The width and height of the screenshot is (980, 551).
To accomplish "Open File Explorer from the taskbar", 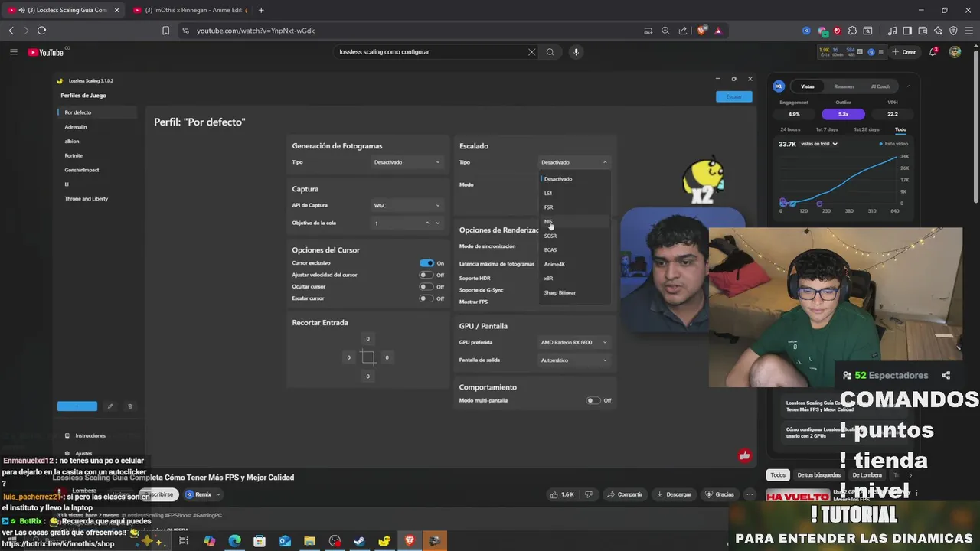I will coord(309,541).
